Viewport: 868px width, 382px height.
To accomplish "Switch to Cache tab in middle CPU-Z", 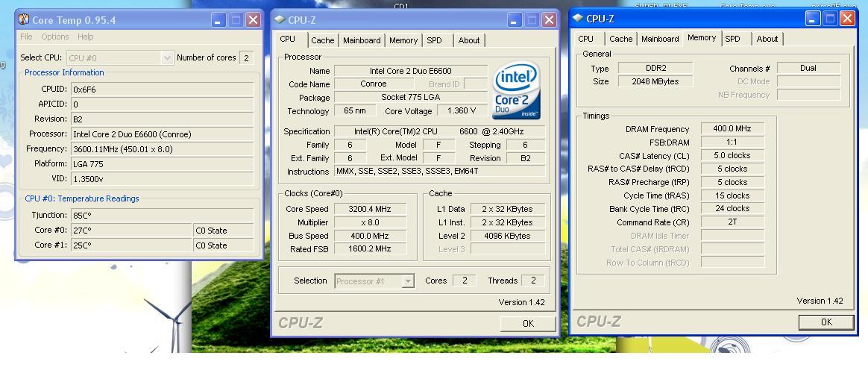I will [323, 40].
